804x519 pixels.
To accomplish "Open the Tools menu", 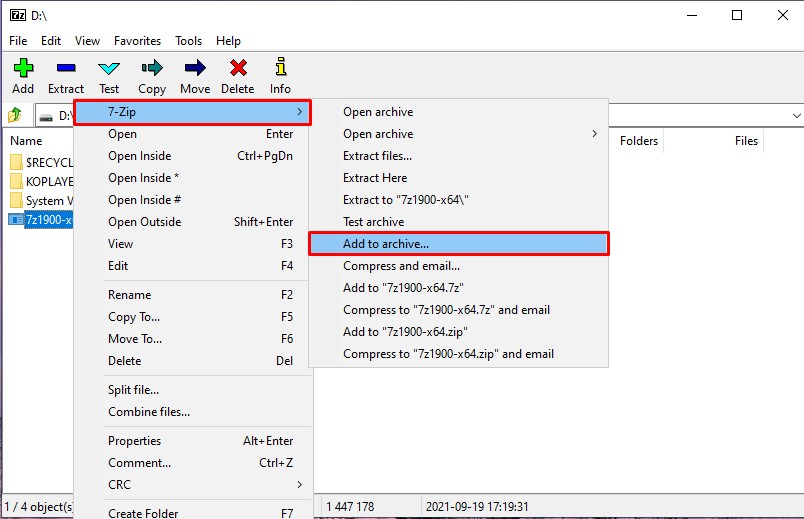I will tap(188, 41).
